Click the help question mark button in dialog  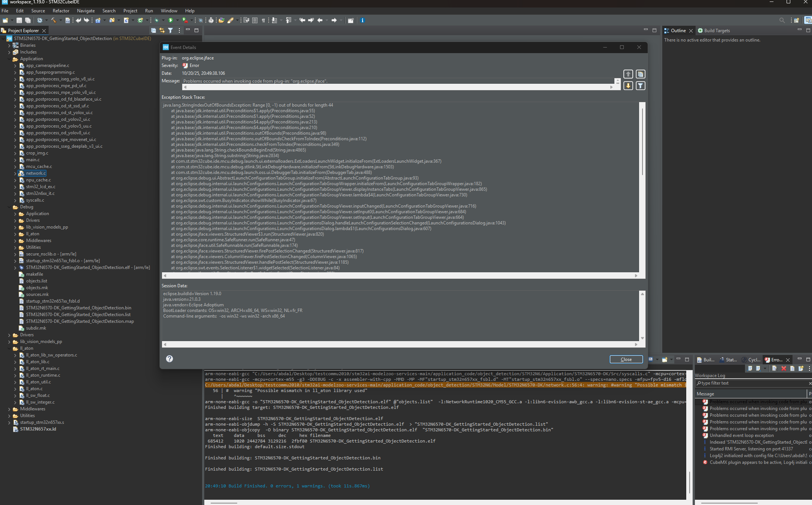170,359
